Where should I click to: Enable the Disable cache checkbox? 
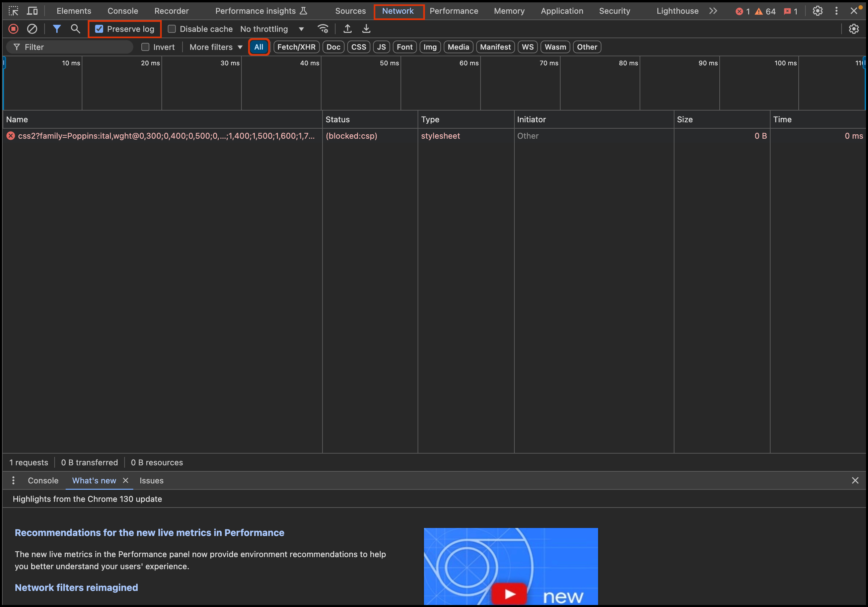(x=172, y=29)
